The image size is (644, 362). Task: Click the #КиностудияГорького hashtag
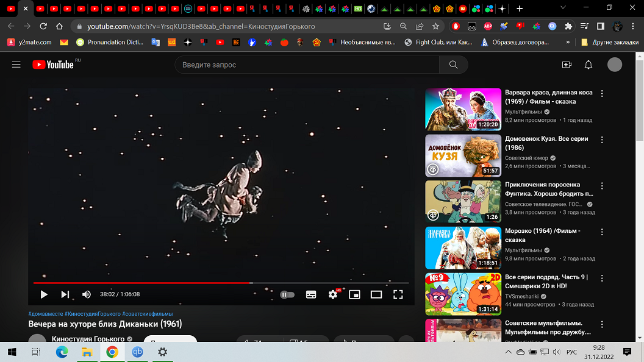[x=93, y=314]
